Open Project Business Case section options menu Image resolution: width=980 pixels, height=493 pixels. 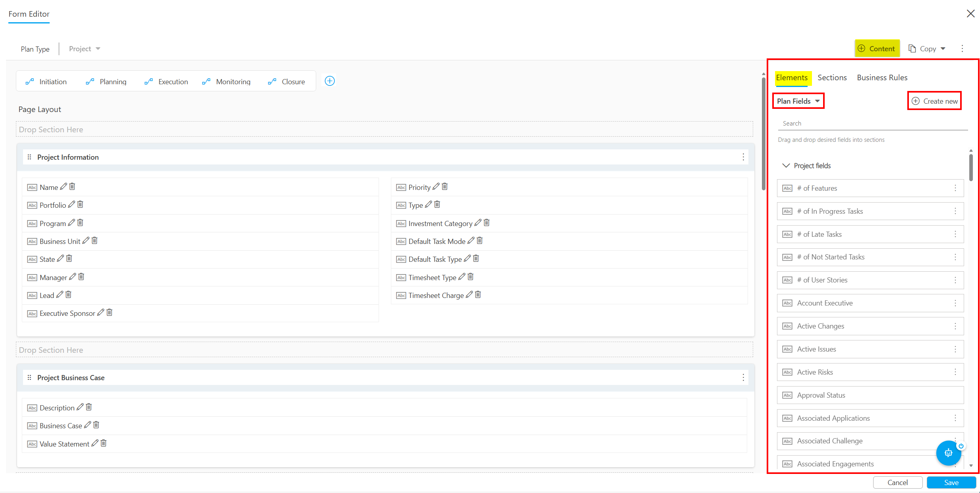point(743,377)
